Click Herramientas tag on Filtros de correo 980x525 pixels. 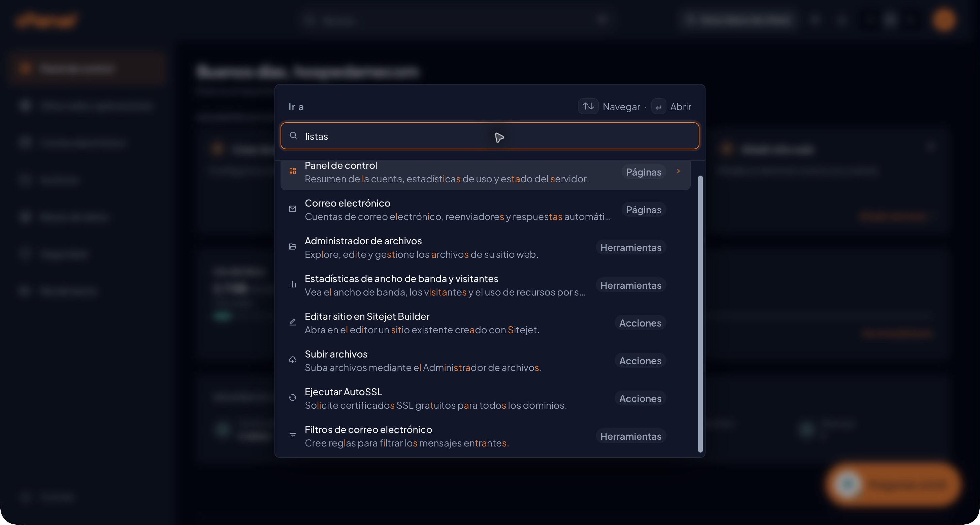point(631,436)
